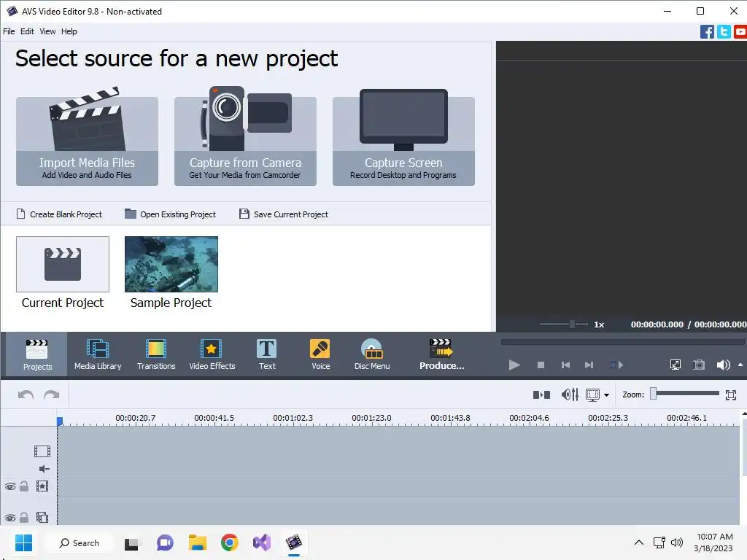Toggle lock on video effects track
Image resolution: width=747 pixels, height=560 pixels.
tap(24, 486)
